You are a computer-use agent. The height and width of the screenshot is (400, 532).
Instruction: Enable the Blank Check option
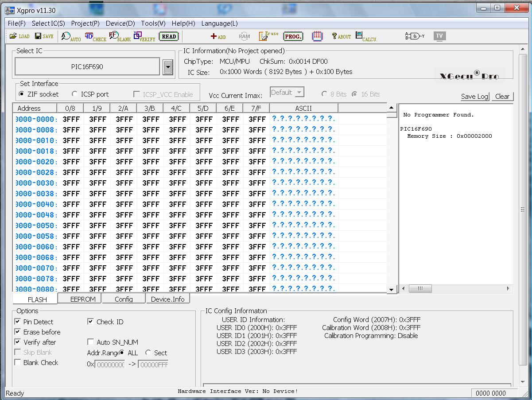pos(18,362)
